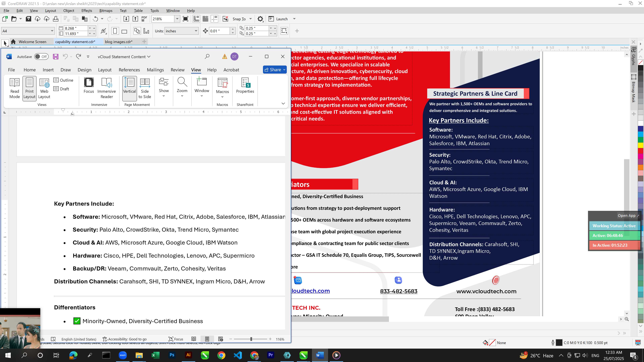
Task: Expand the Launch dropdown arrow
Action: coord(294,19)
